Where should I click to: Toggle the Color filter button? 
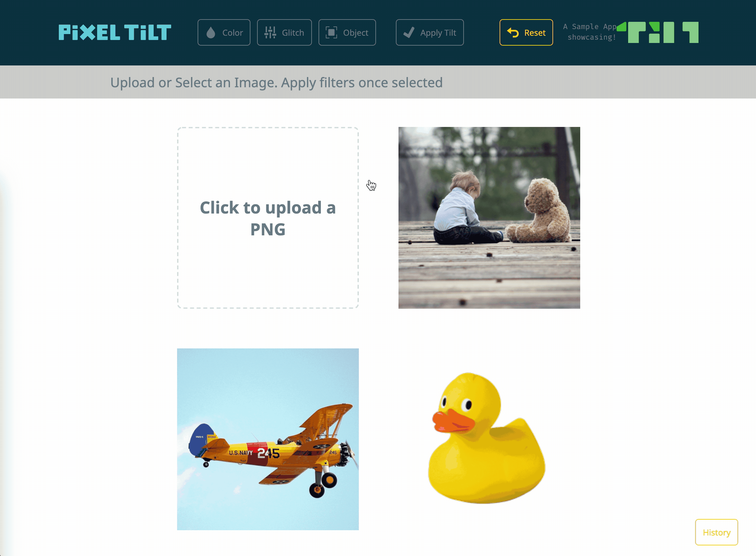(225, 32)
